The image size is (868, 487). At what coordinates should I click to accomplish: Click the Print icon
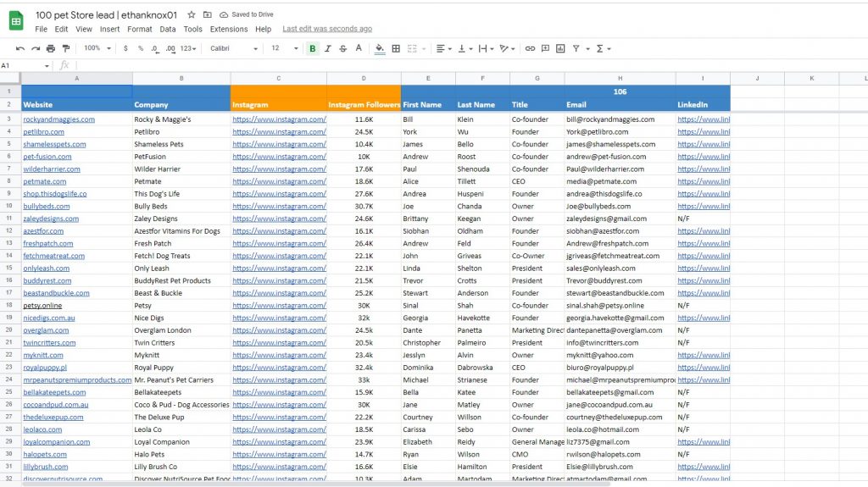tap(51, 49)
